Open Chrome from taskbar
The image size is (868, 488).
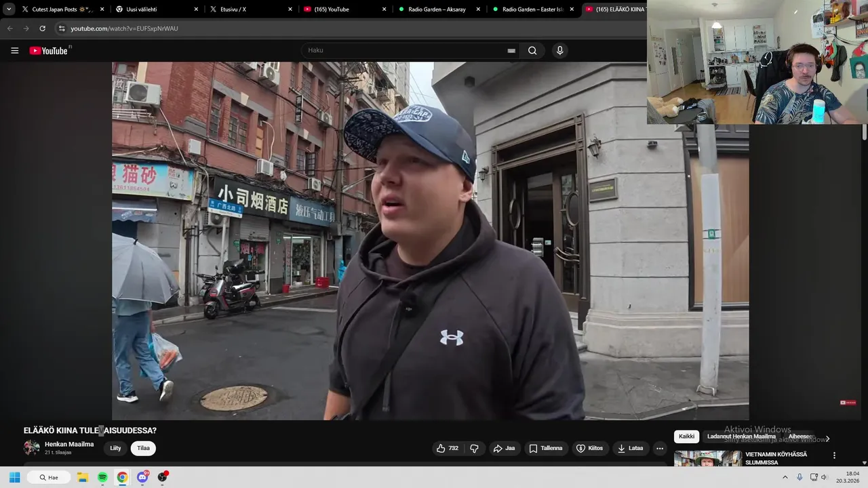point(122,477)
